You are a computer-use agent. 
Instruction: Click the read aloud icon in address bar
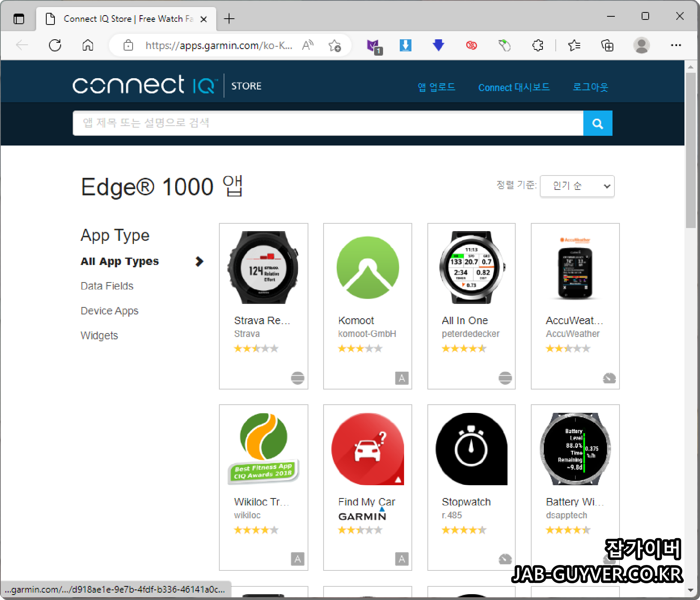[308, 46]
